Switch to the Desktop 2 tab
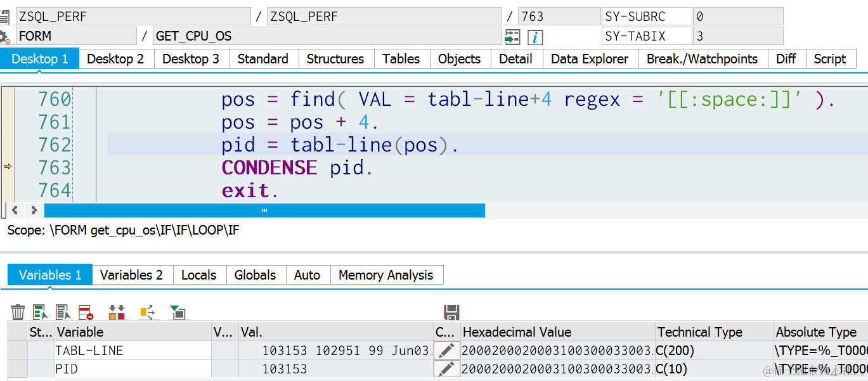Screen dimensions: 868x381 pyautogui.click(x=115, y=59)
